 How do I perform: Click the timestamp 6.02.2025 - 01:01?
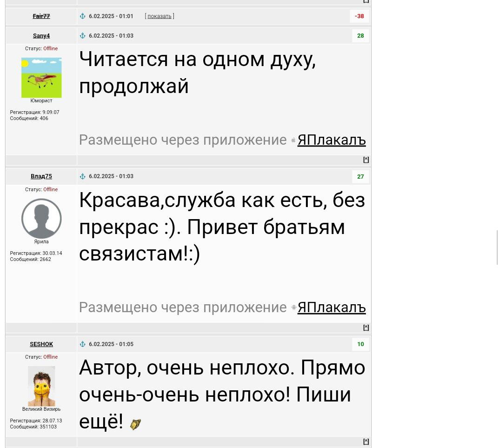111,16
